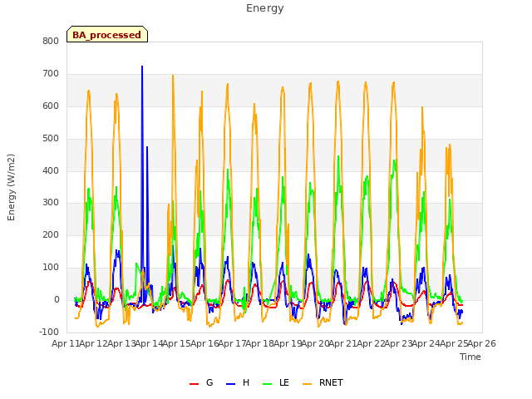Viewport: 532px width, 399px height.
Task: Click the green LE legend color marker
Action: click(268, 384)
